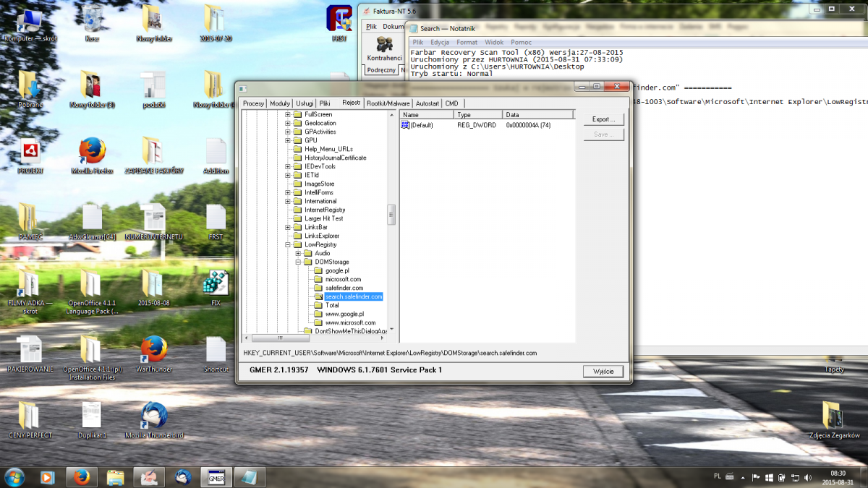Select the Pliki tab in GMER
The height and width of the screenshot is (488, 868).
pyautogui.click(x=325, y=103)
